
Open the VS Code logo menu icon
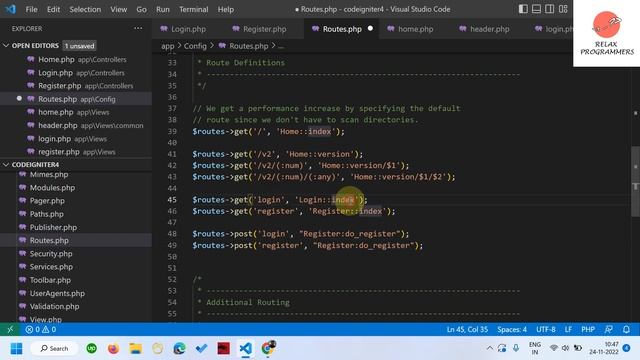point(10,9)
